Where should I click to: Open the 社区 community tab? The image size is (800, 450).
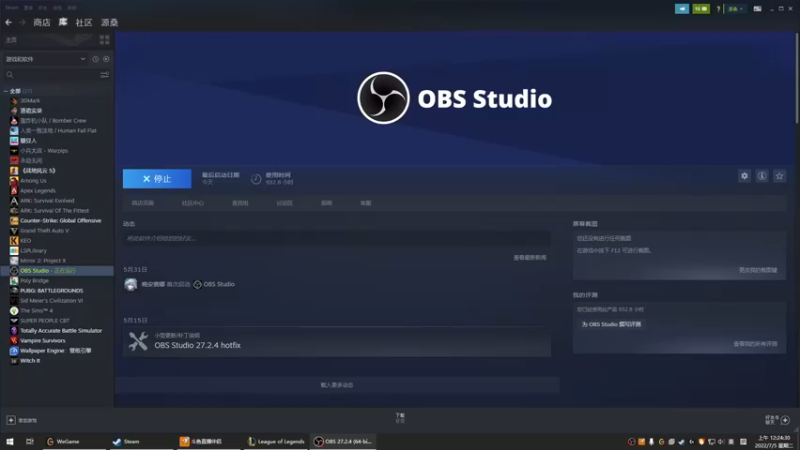84,22
